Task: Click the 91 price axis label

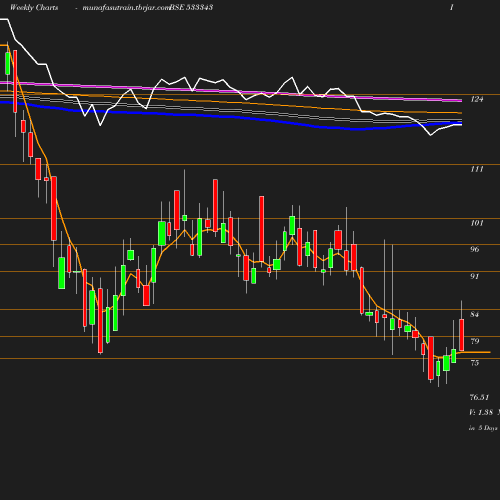Action: 475,276
